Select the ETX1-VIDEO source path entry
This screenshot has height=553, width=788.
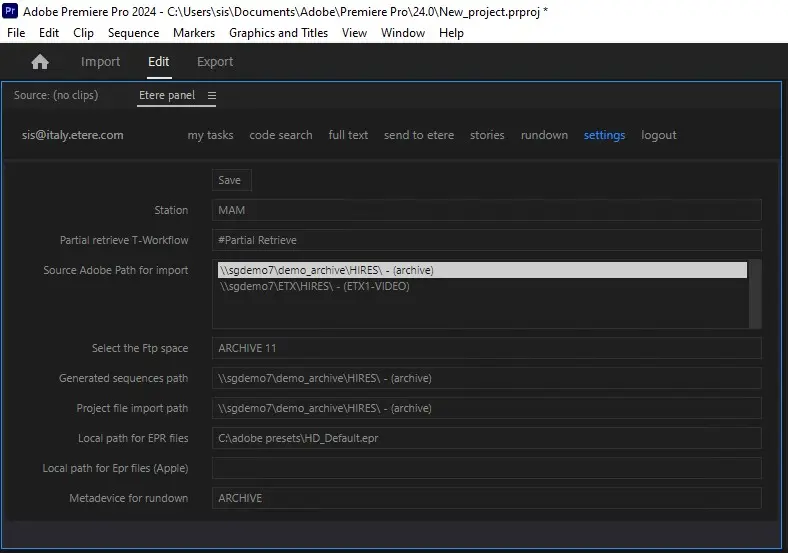pyautogui.click(x=315, y=286)
